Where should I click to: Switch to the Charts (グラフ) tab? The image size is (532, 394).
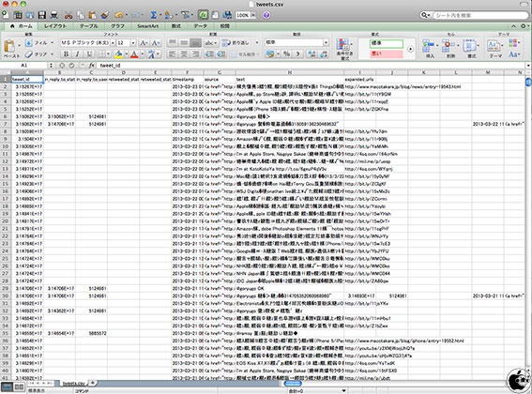point(117,26)
